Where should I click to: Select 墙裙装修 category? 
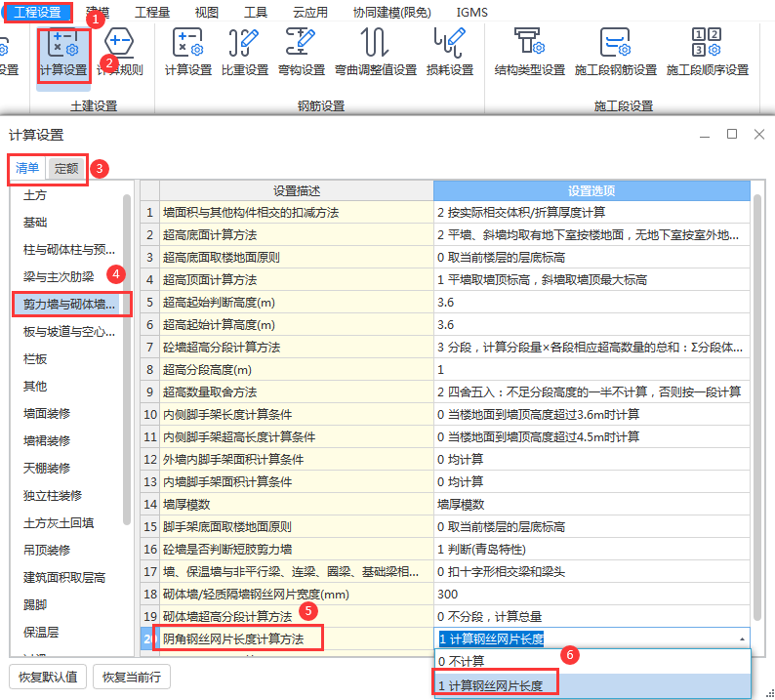47,440
